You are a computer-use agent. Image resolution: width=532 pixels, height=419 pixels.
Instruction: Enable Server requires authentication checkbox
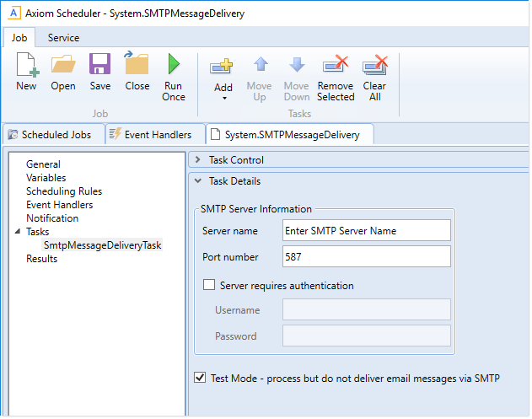pyautogui.click(x=209, y=286)
